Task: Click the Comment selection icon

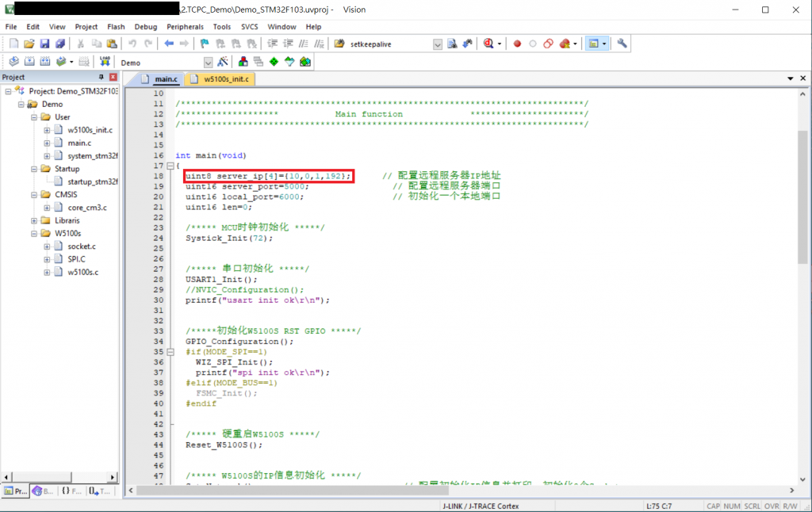Action: [304, 44]
